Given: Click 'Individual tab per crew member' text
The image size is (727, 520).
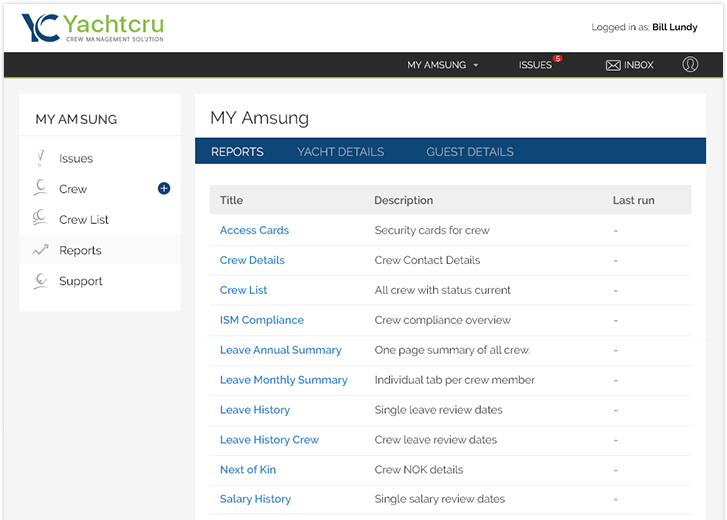Looking at the screenshot, I should coord(454,380).
